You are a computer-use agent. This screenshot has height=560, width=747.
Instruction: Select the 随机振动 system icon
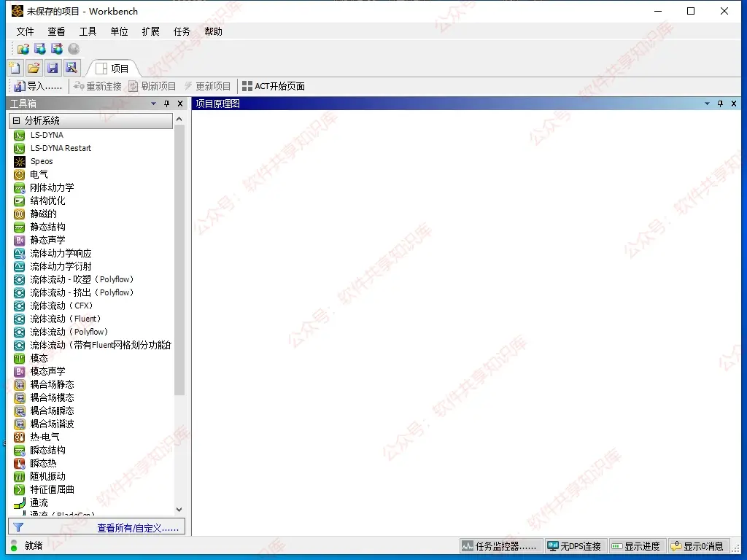click(19, 476)
